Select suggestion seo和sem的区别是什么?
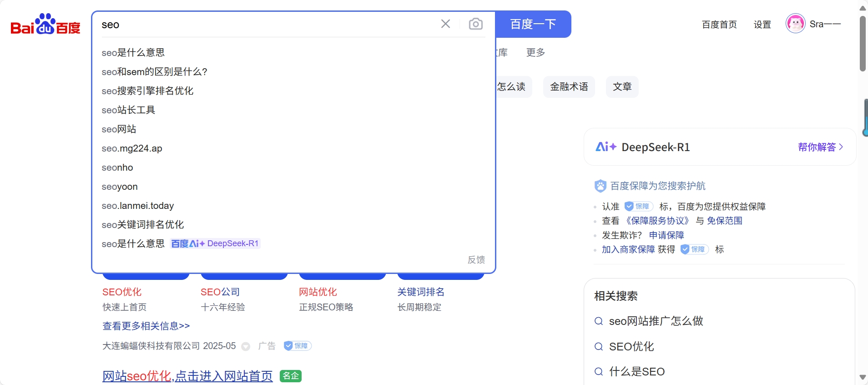The width and height of the screenshot is (868, 385). click(155, 72)
